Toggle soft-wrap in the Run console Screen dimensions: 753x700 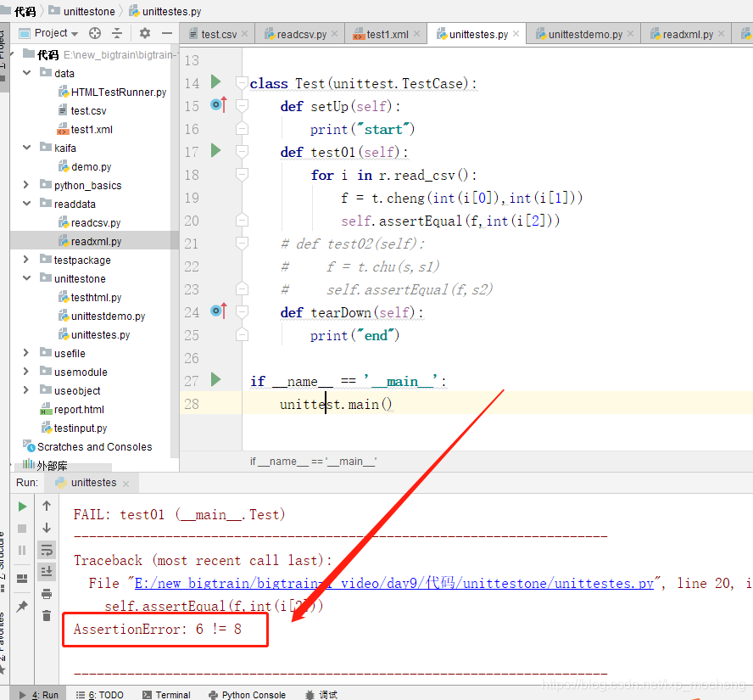coord(47,550)
